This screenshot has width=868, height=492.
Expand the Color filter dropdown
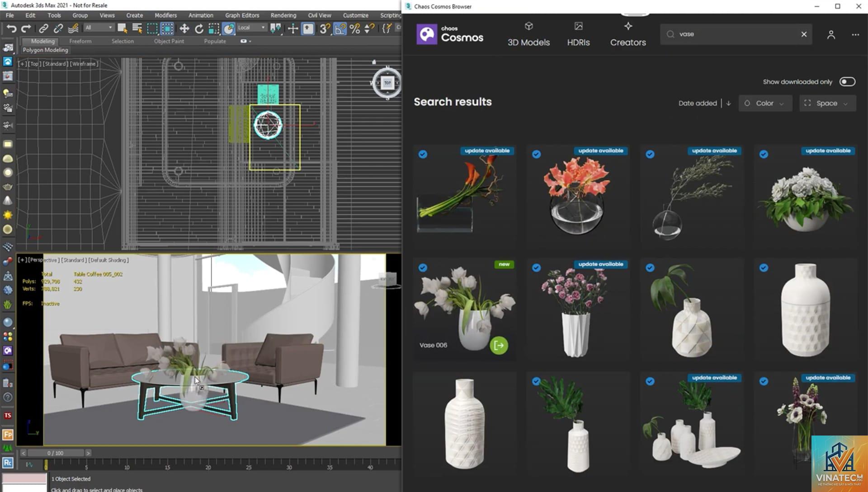[x=765, y=103]
